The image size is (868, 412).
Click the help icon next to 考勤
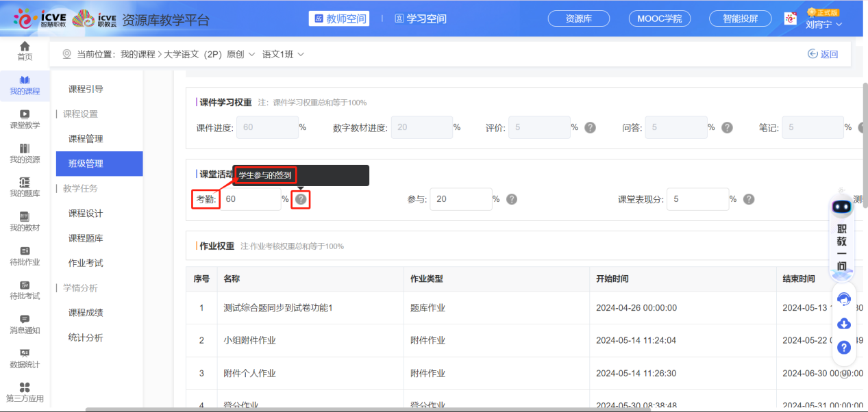[x=301, y=199]
